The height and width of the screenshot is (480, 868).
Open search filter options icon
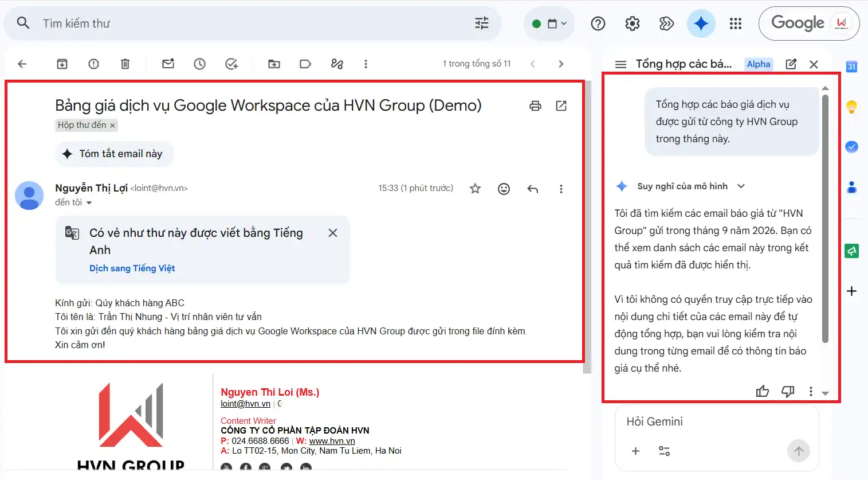tap(482, 23)
